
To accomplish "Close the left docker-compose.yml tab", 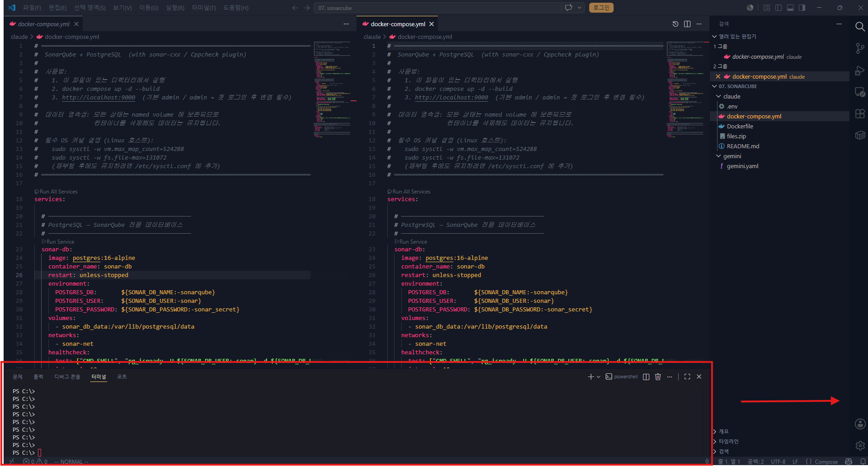I will pos(76,24).
